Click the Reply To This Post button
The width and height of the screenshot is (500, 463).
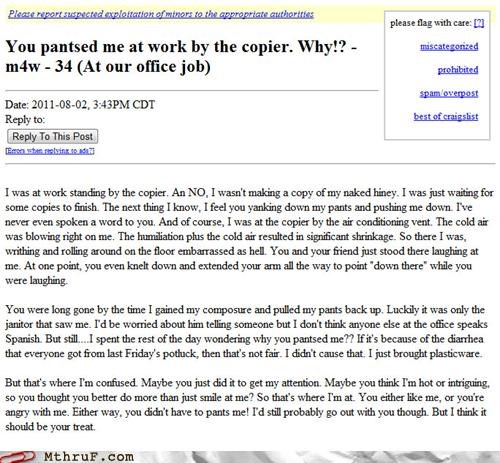pos(53,136)
